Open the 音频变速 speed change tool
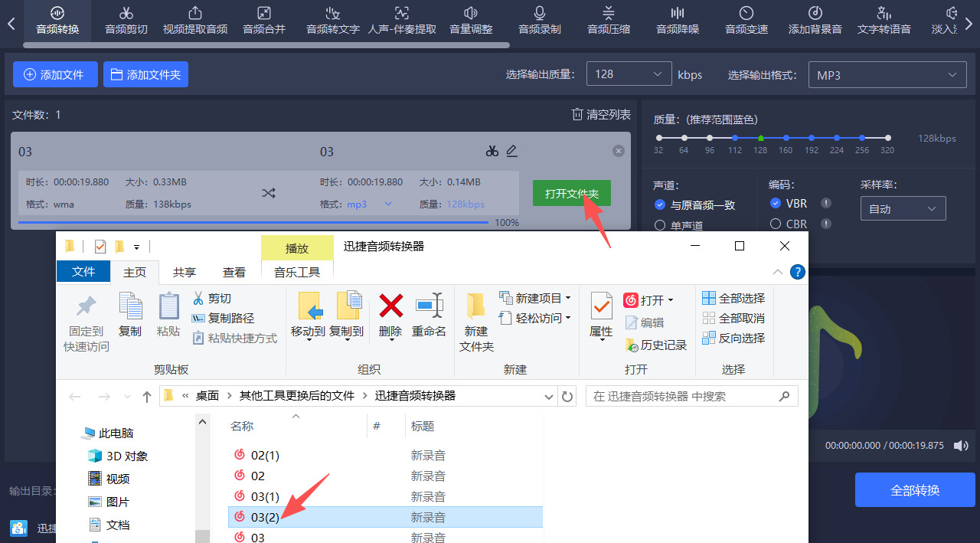980x543 pixels. click(746, 21)
